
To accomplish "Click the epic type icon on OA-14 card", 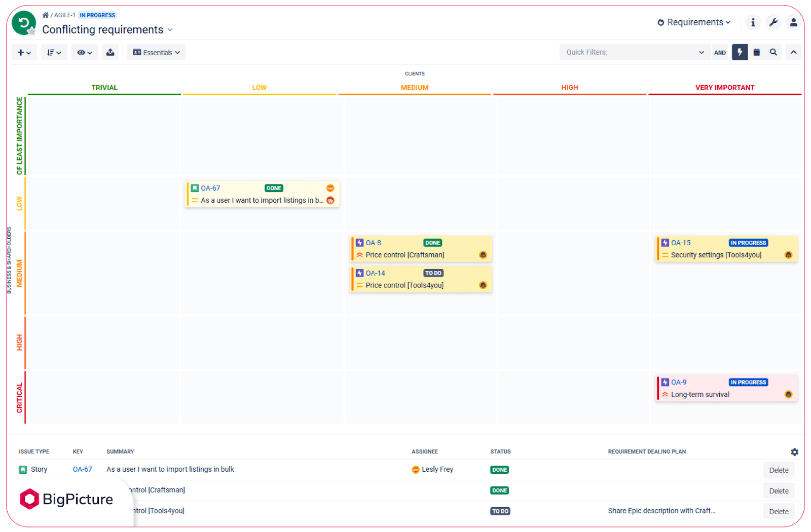I will click(x=360, y=273).
